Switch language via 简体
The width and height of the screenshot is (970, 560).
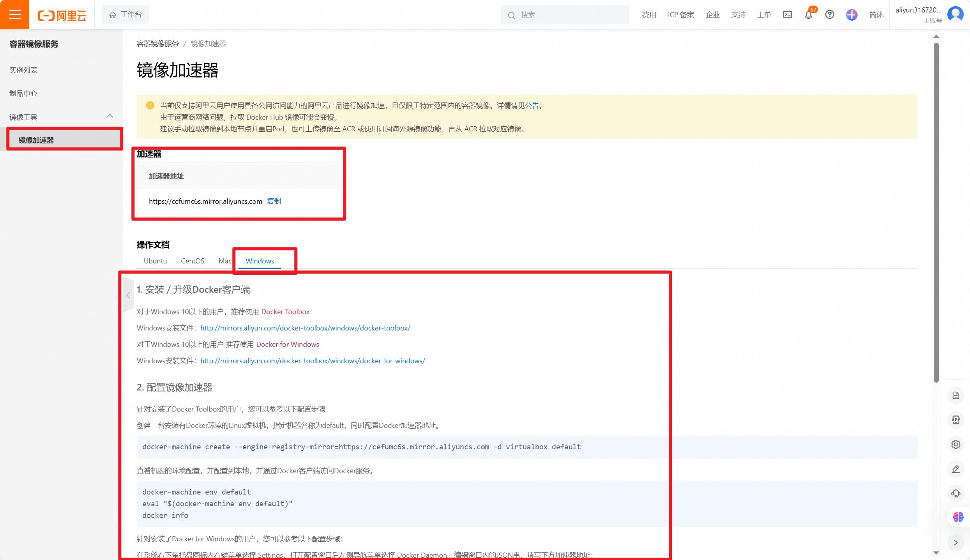click(x=876, y=15)
